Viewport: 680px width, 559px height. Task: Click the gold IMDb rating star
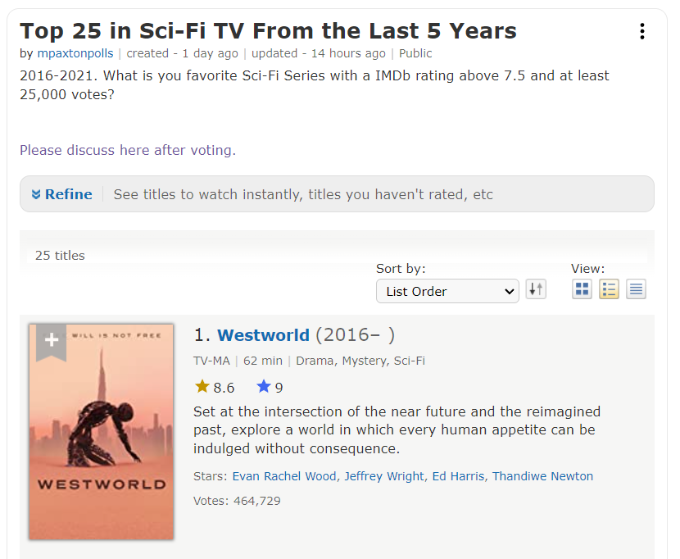coord(202,387)
